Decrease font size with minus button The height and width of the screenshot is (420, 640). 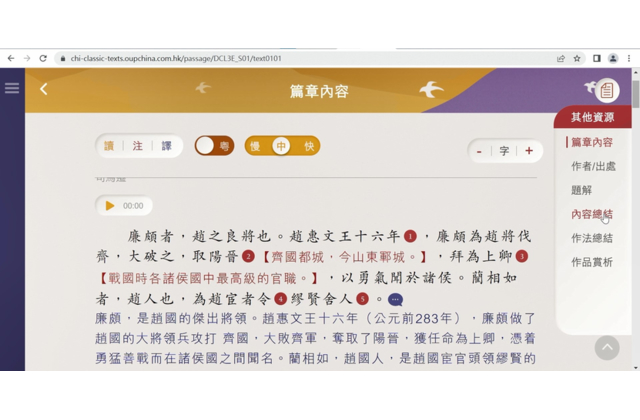(480, 151)
